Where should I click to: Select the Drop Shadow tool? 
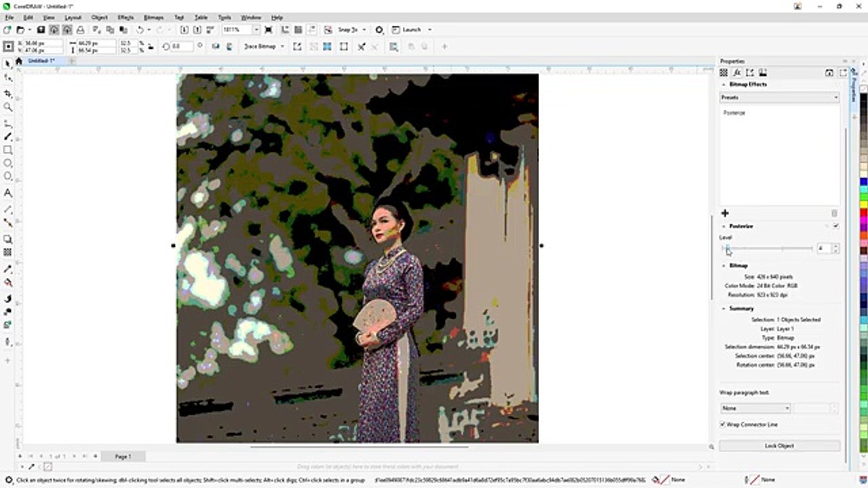(x=8, y=239)
